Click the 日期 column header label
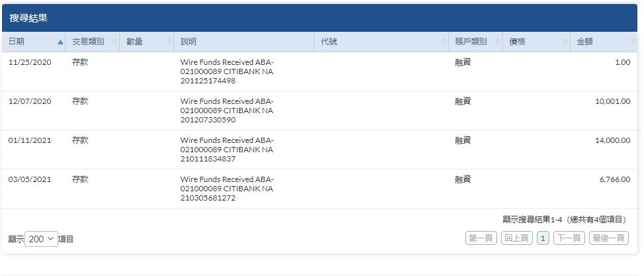 (17, 42)
